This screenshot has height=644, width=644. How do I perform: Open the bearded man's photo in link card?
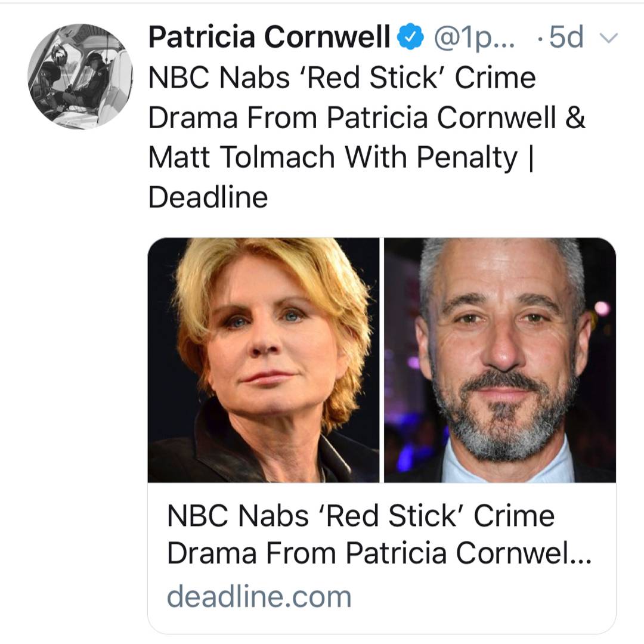pos(500,360)
